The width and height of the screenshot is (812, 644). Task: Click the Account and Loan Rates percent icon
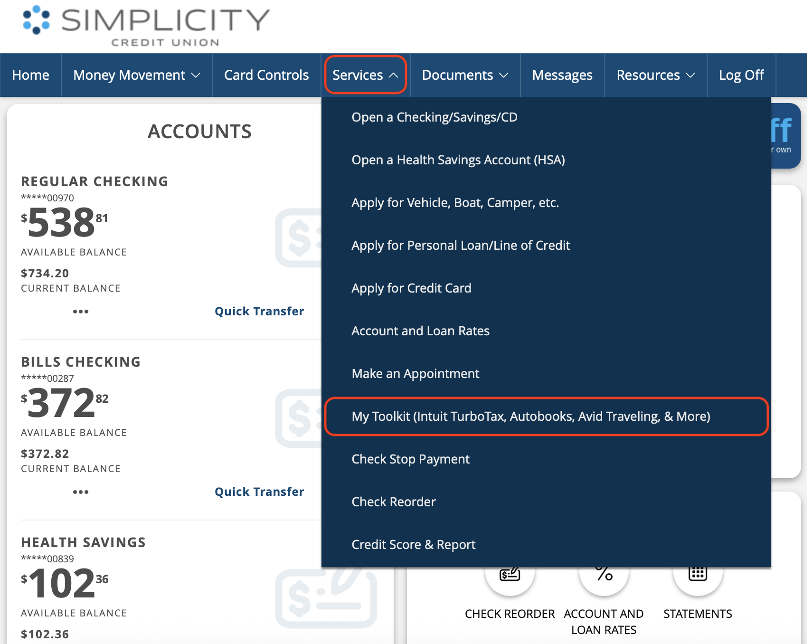click(x=604, y=576)
